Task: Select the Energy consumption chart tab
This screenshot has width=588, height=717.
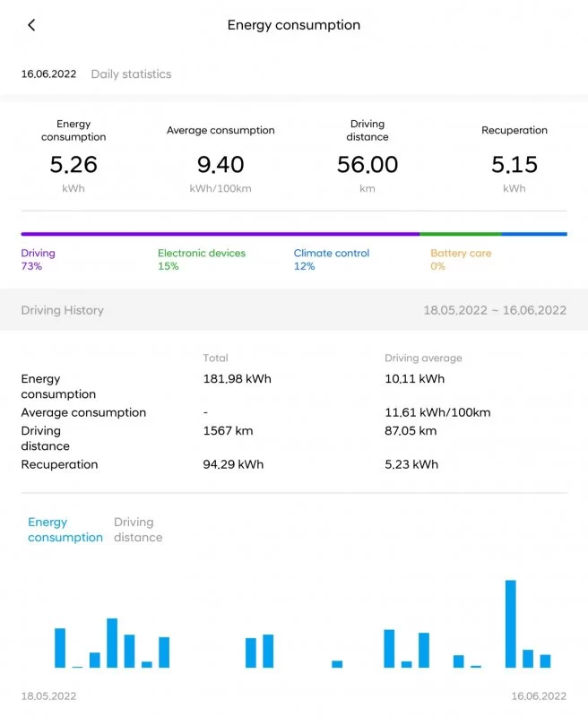Action: [65, 530]
